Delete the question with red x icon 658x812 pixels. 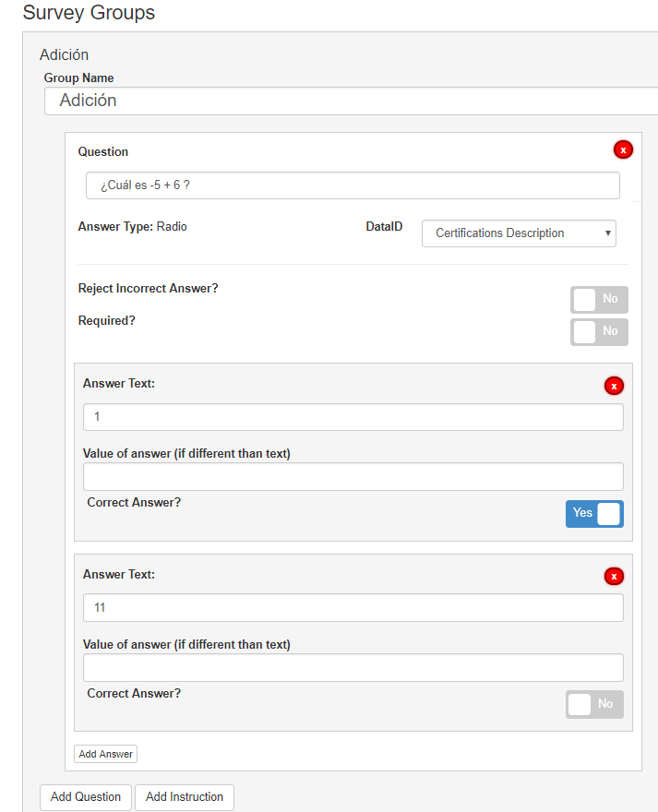coord(623,149)
